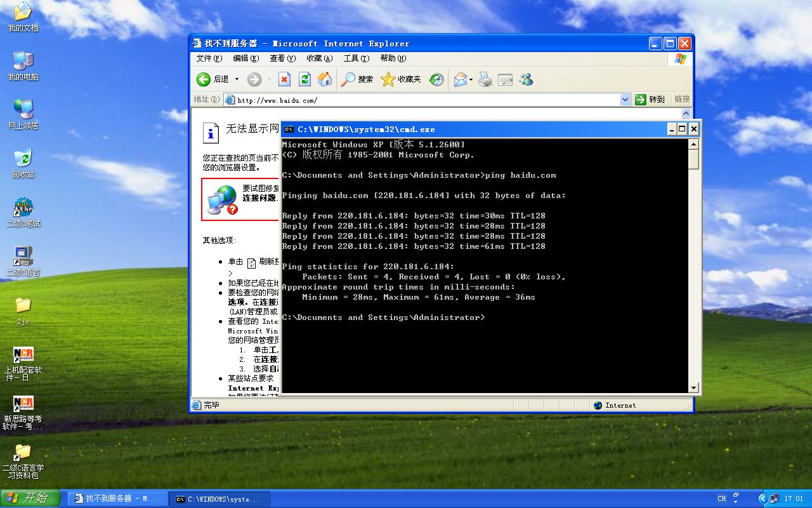Open the History icon in IE toolbar
This screenshot has height=508, width=812.
coord(436,79)
